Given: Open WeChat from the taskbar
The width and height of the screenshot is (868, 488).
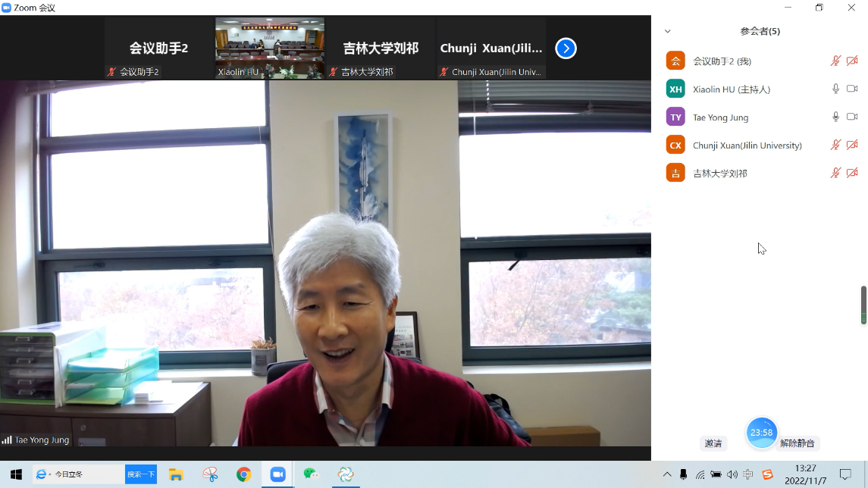Looking at the screenshot, I should pos(311,474).
